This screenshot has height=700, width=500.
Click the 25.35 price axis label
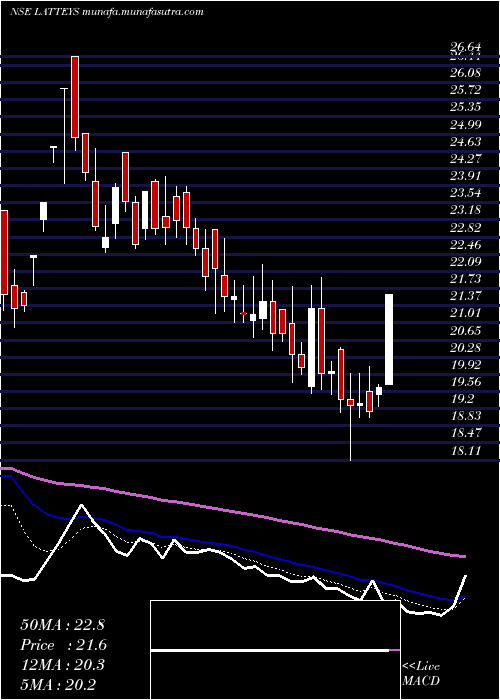(x=465, y=107)
